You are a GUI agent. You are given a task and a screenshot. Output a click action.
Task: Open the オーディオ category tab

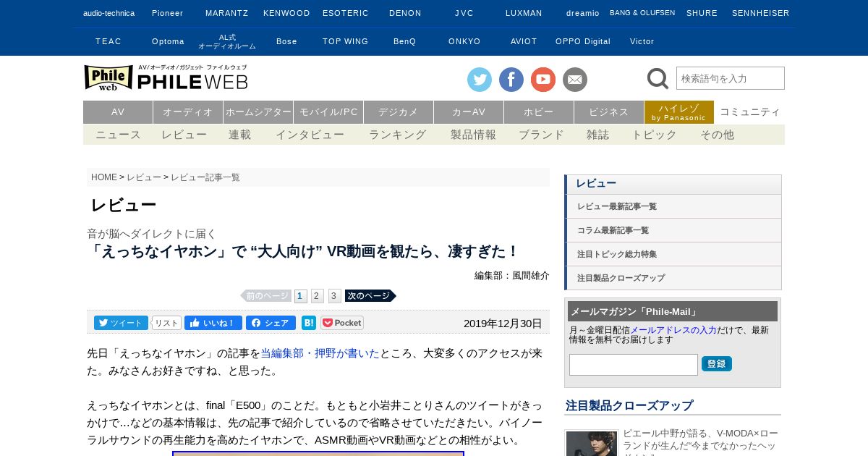click(188, 112)
